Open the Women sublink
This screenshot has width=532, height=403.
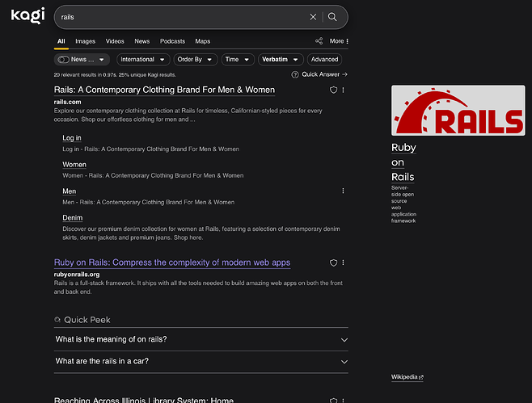pos(74,165)
